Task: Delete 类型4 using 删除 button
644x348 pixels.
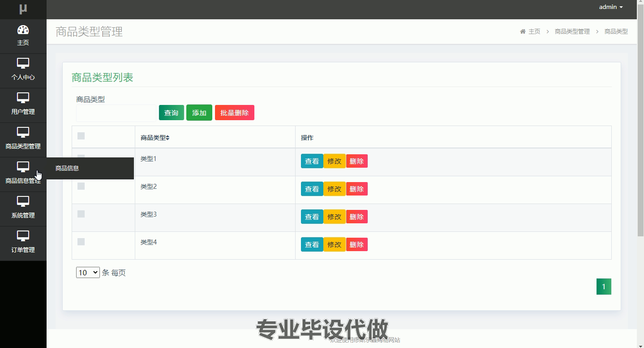Action: [x=357, y=245]
